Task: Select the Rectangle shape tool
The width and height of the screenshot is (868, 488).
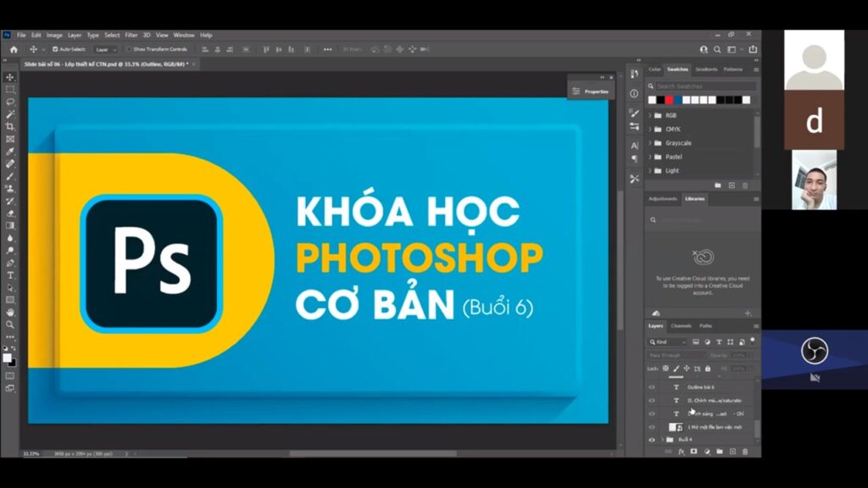Action: click(10, 300)
